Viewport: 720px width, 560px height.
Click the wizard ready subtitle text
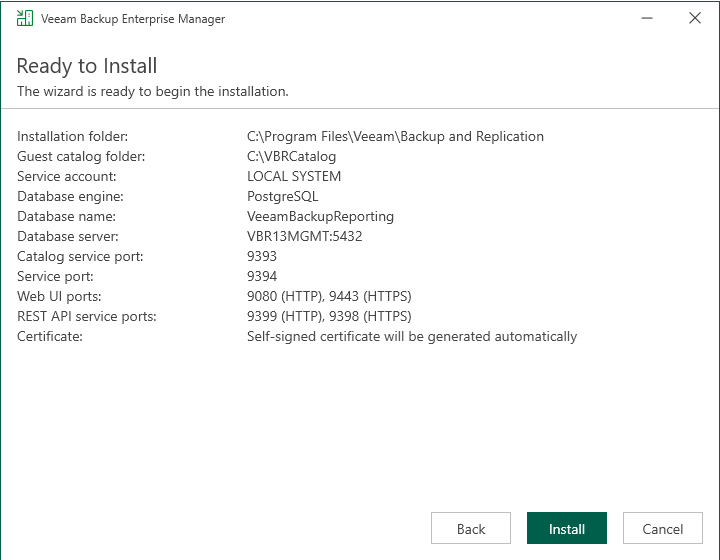point(153,91)
